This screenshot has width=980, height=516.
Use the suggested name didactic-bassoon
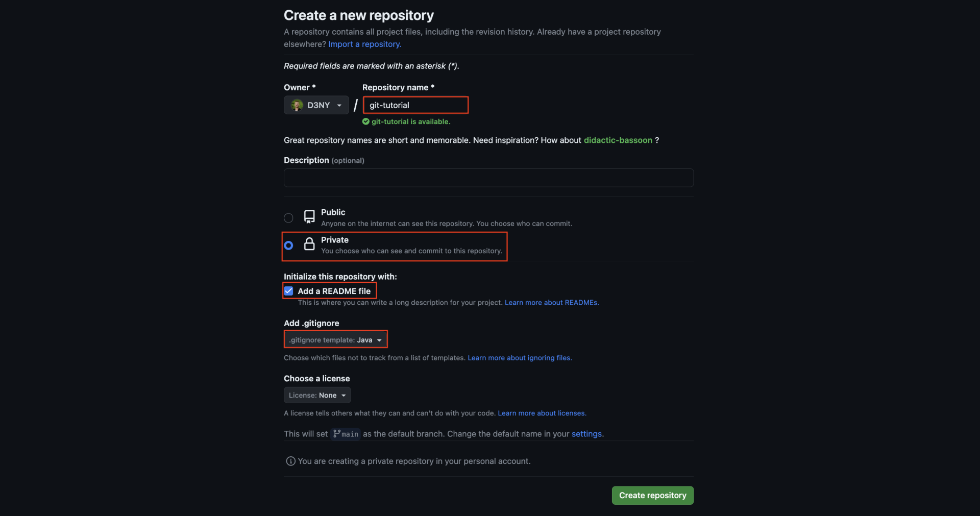coord(618,140)
